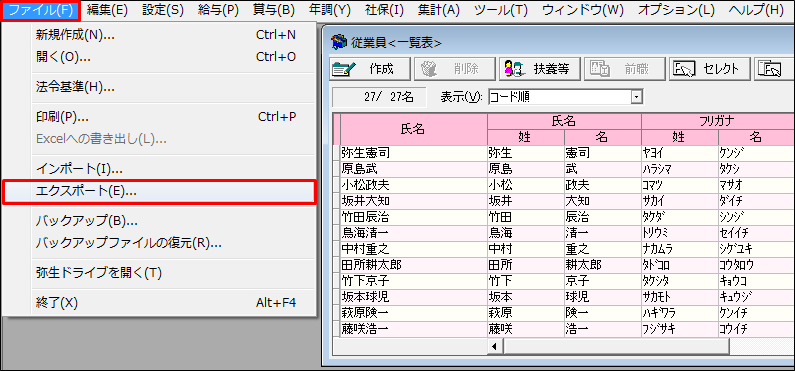Select the 萩原険一 name cell

point(413,313)
